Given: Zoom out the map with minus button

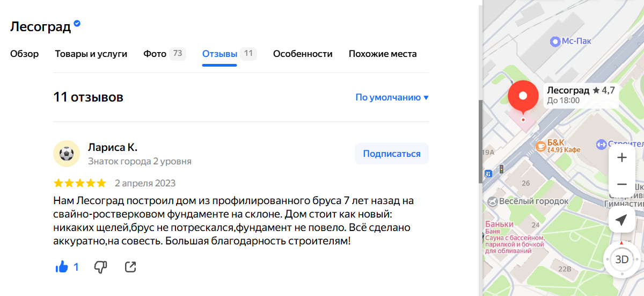Looking at the screenshot, I should point(622,184).
